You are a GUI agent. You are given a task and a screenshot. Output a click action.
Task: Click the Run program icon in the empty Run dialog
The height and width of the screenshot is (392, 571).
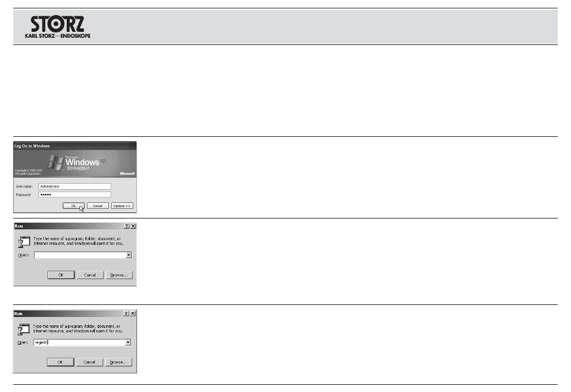click(x=24, y=242)
